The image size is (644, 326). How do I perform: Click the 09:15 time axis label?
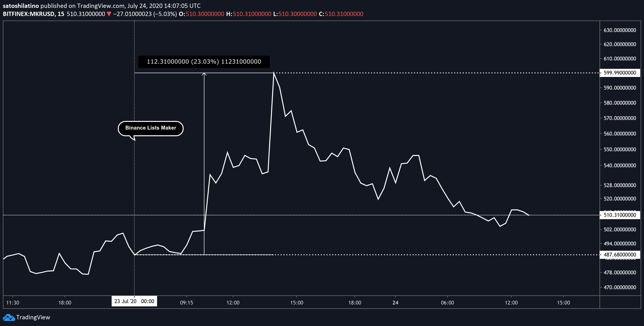coord(186,303)
